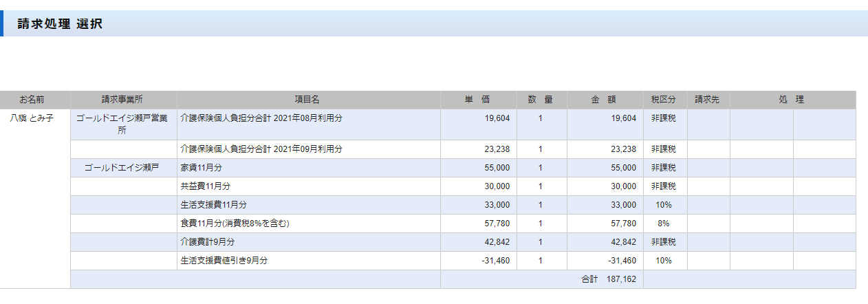Select the 介護保険個人負担分合計 2021年09月利用分 item

click(261, 149)
